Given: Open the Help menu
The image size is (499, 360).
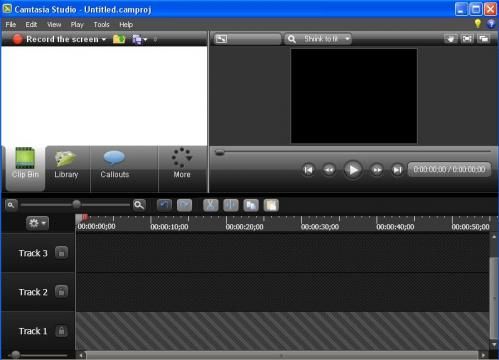Looking at the screenshot, I should 126,25.
